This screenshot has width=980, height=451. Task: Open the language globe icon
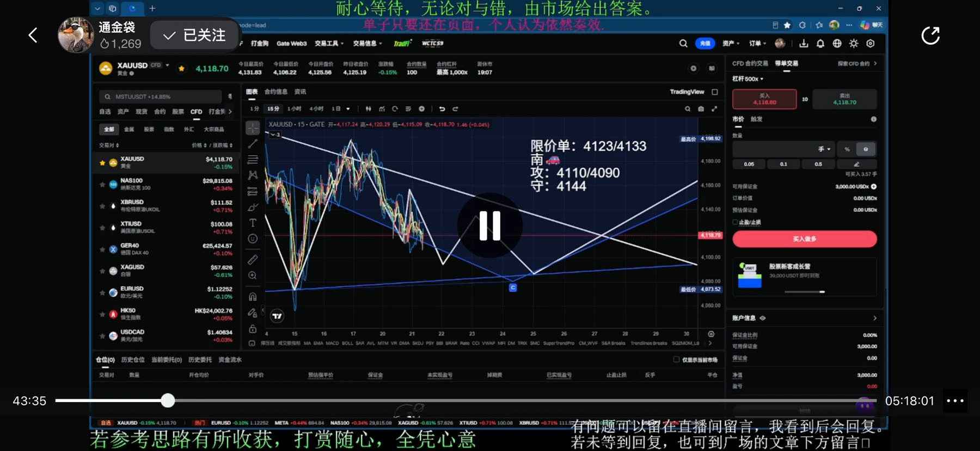[837, 44]
